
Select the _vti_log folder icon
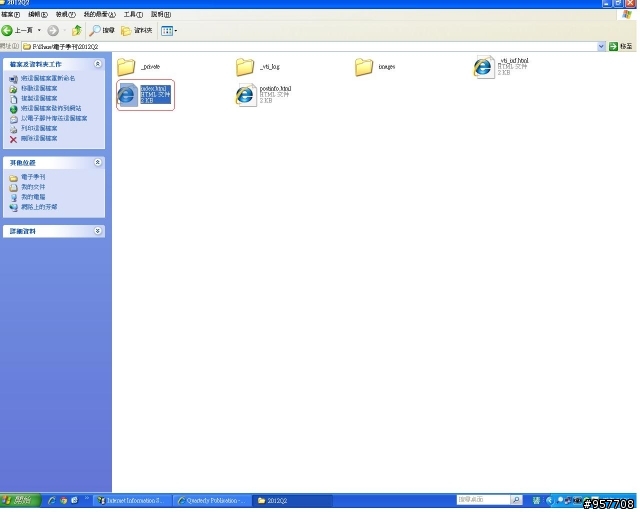[245, 67]
